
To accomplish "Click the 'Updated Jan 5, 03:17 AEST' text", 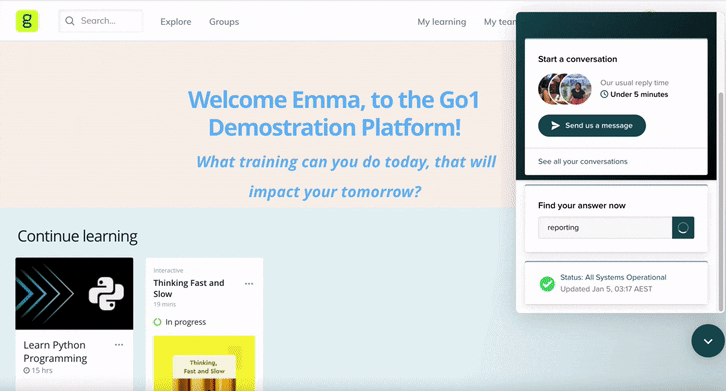I will 606,289.
